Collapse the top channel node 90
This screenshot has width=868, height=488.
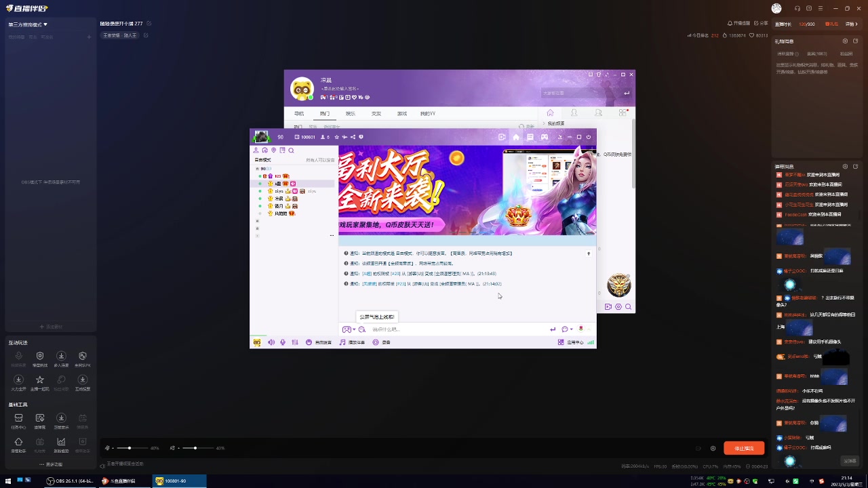(257, 168)
